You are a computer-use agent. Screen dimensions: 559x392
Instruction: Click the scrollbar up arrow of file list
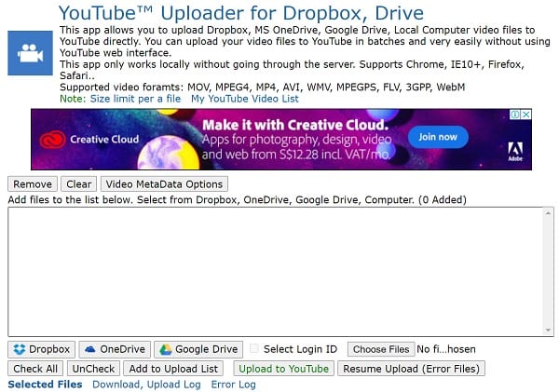[x=548, y=213]
